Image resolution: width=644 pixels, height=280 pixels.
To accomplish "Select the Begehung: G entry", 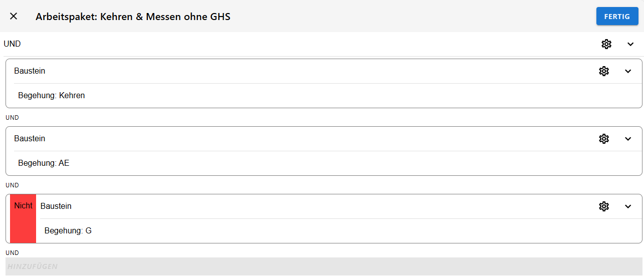I will [x=68, y=230].
